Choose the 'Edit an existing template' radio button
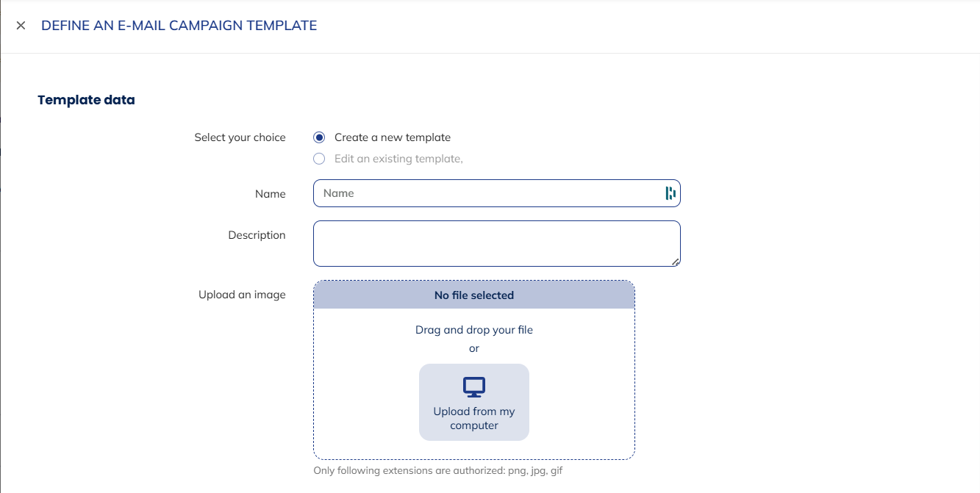 (319, 159)
